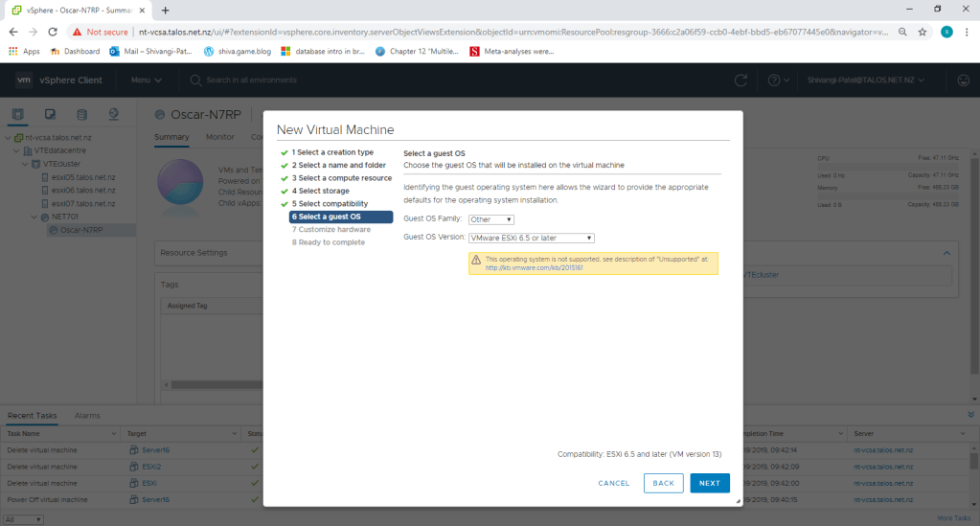980x526 pixels.
Task: Click the NEXT button
Action: coord(709,483)
